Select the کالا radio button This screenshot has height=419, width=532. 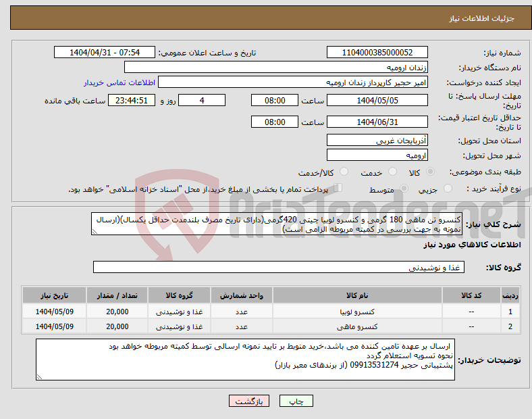430,172
